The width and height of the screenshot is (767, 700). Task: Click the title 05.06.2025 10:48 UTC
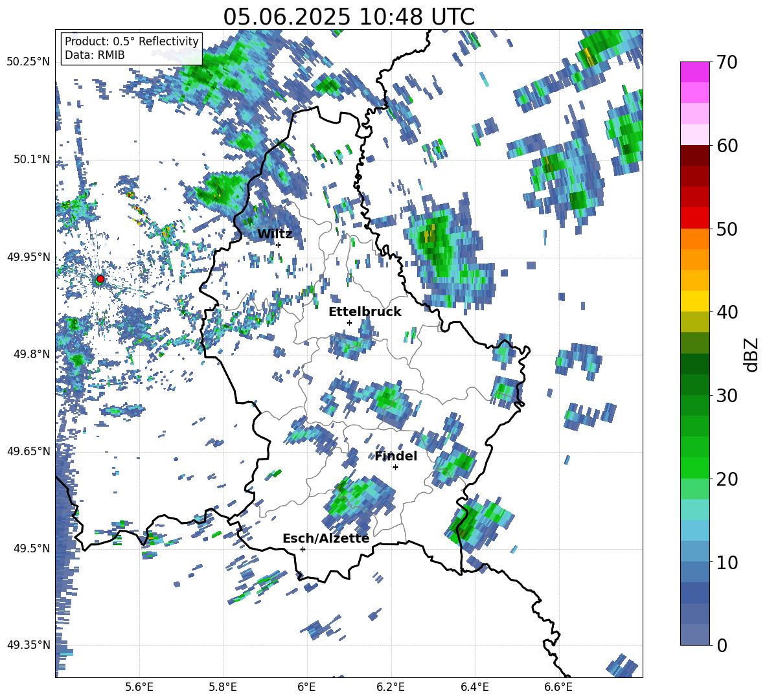[x=349, y=17]
